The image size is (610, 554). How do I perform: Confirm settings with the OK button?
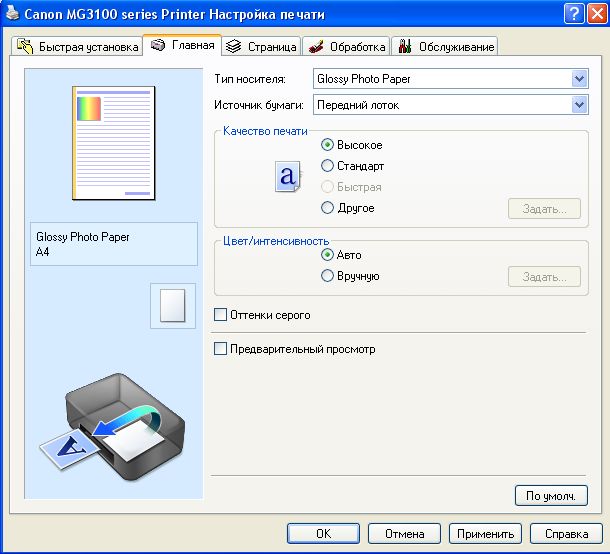click(323, 533)
